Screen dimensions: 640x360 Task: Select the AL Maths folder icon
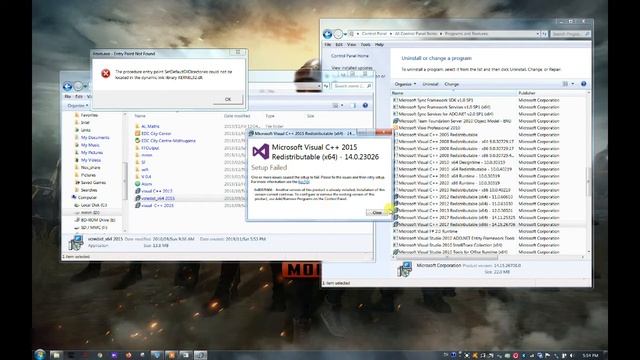click(138, 126)
